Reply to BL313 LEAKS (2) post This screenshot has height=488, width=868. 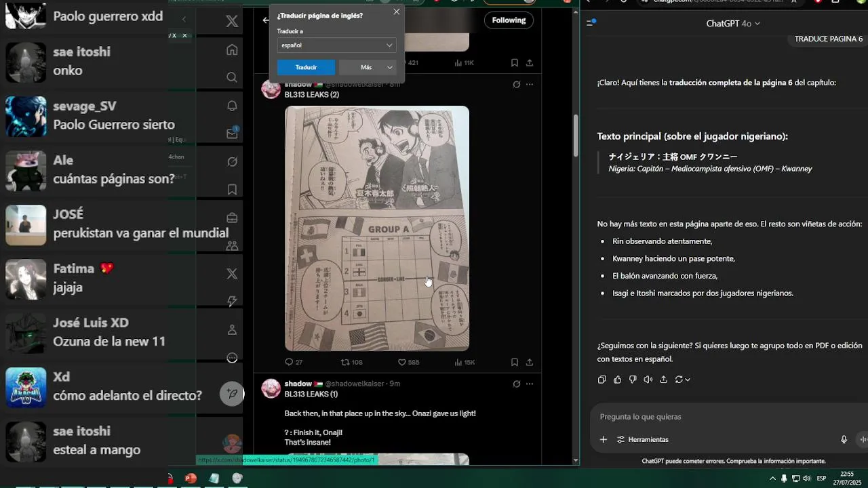pyautogui.click(x=293, y=362)
